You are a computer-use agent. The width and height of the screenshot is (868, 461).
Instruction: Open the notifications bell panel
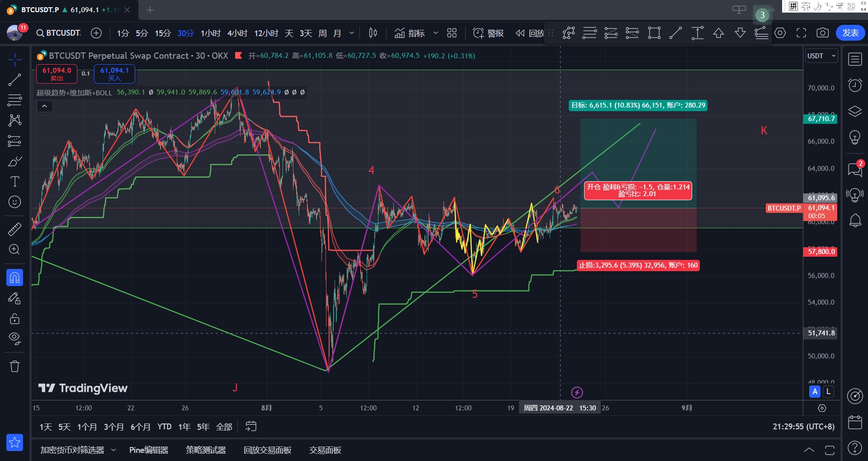point(855,221)
